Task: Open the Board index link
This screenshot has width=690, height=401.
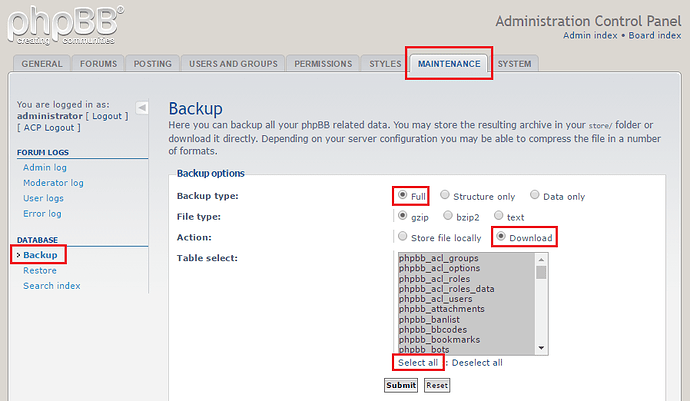Action: click(655, 36)
